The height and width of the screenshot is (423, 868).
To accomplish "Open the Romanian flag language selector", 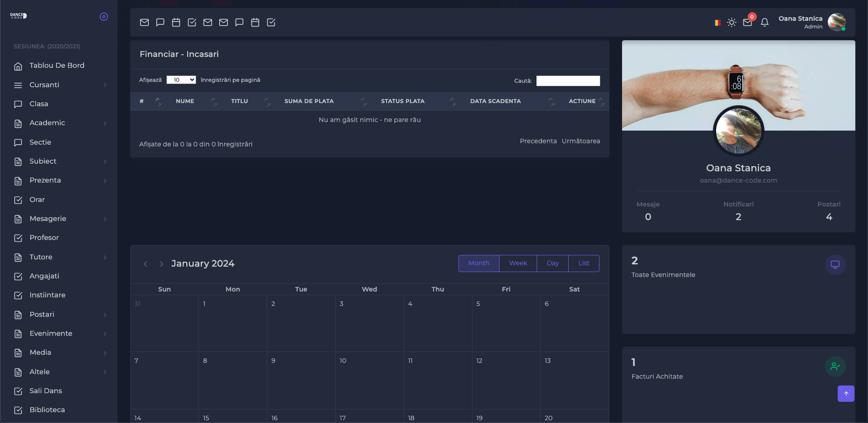I will pyautogui.click(x=717, y=23).
